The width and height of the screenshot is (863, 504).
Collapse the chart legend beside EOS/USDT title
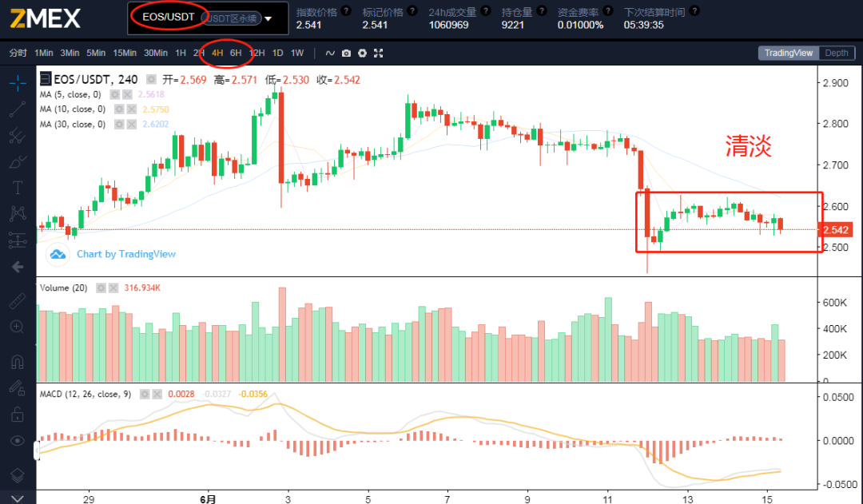[45, 79]
